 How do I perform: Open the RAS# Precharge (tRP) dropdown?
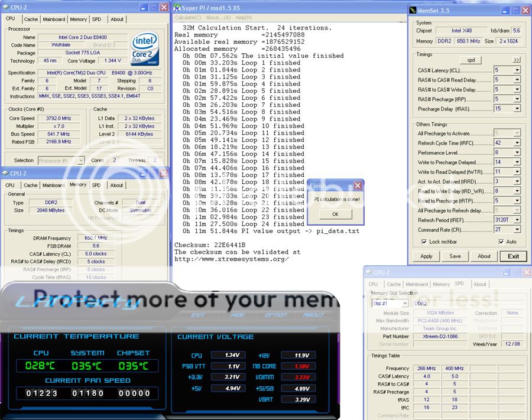pos(517,99)
